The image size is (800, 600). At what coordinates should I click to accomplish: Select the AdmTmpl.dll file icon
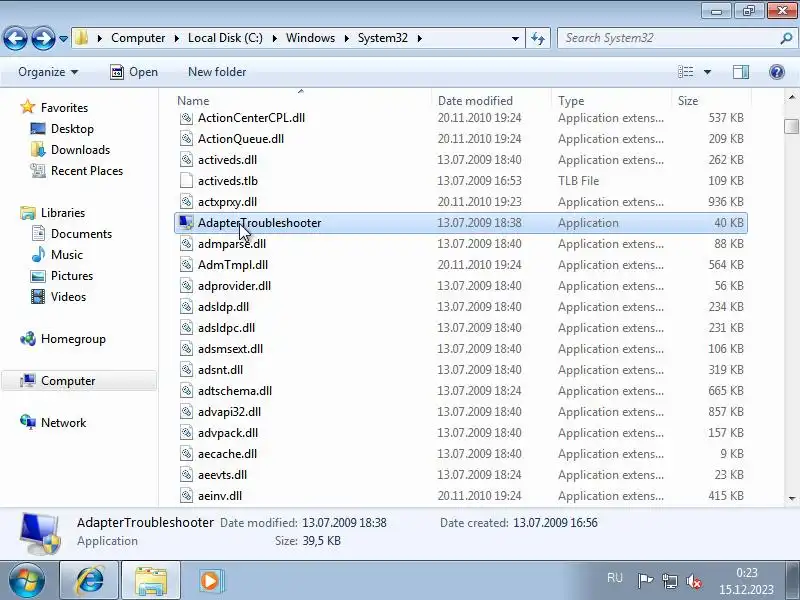click(187, 265)
